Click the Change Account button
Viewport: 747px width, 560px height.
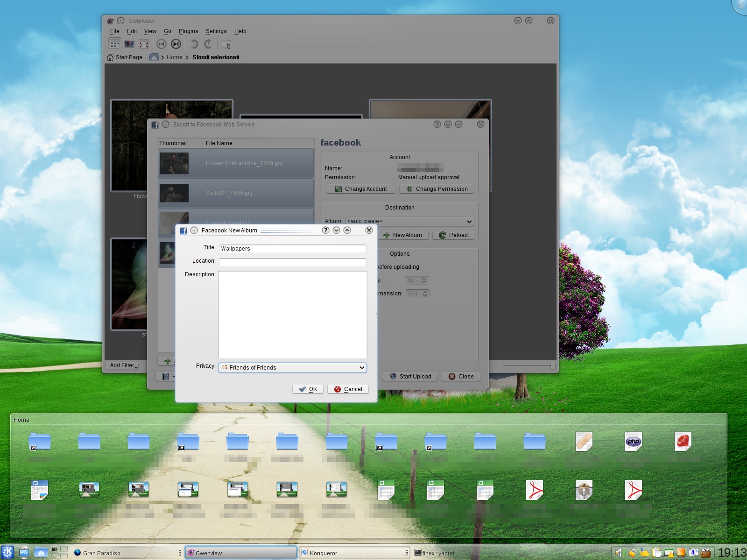pyautogui.click(x=361, y=189)
